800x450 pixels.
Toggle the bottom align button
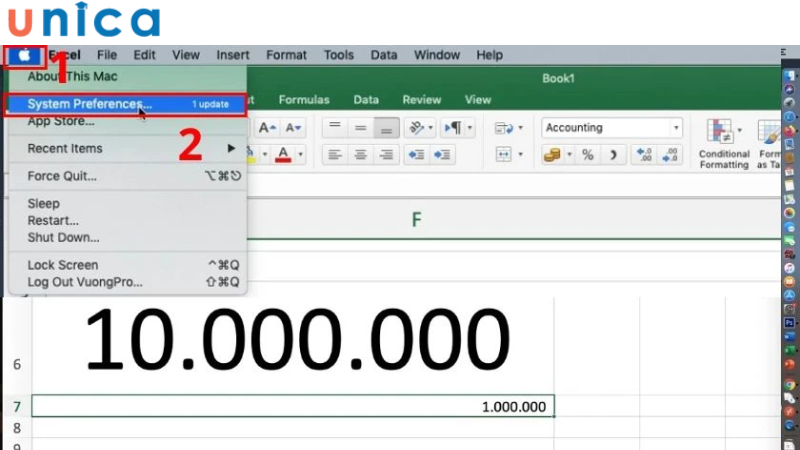(386, 128)
